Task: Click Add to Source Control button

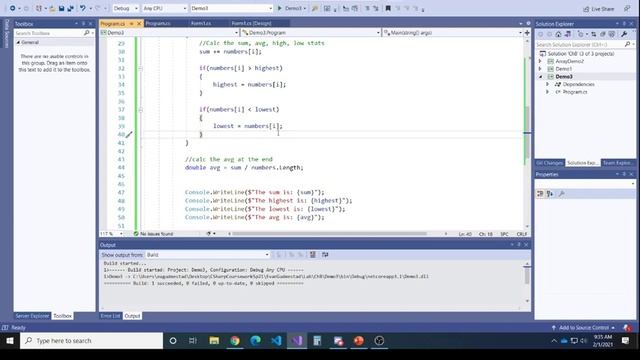Action: click(583, 328)
